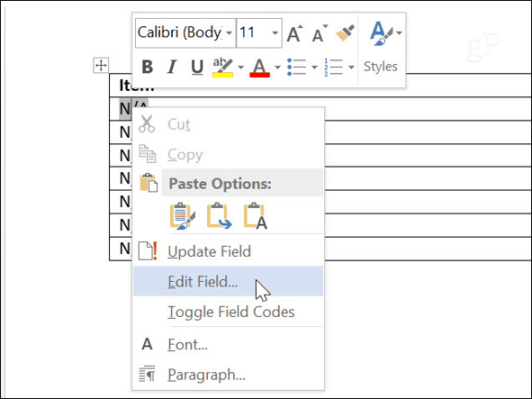Image resolution: width=532 pixels, height=399 pixels.
Task: Select Edit Field... menu entry
Action: (229, 281)
